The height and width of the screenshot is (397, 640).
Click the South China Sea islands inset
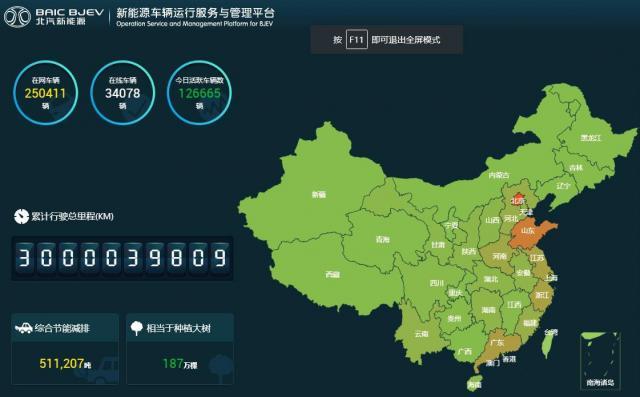click(600, 359)
